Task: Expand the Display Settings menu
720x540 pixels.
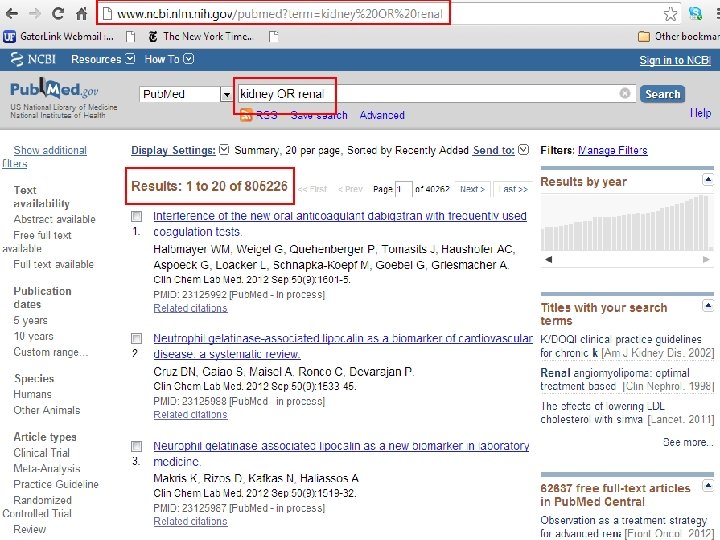Action: point(180,150)
